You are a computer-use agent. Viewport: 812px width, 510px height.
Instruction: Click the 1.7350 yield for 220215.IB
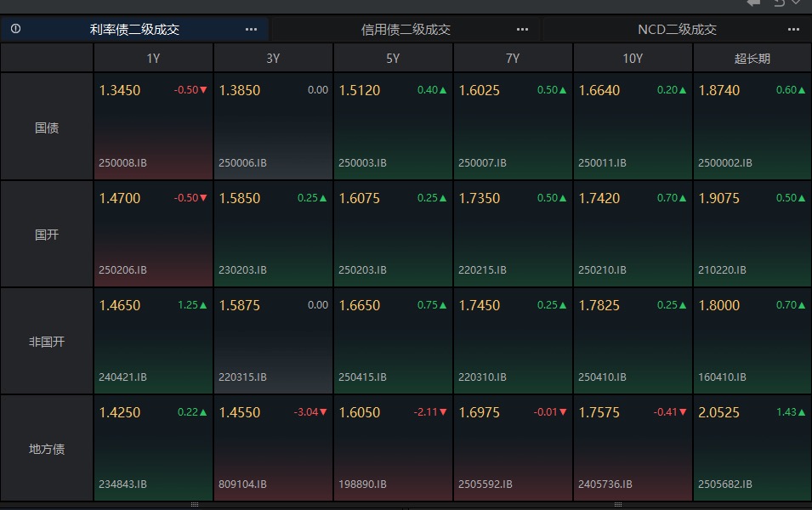pyautogui.click(x=480, y=198)
